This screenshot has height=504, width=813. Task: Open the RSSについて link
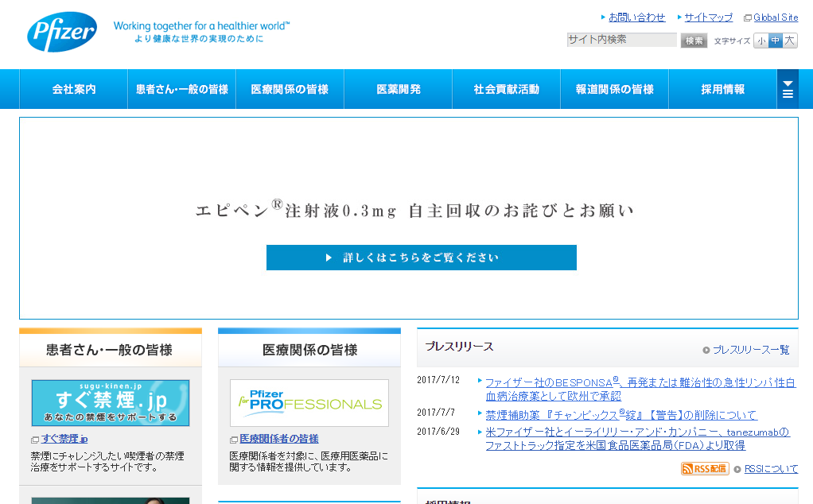[x=771, y=469]
